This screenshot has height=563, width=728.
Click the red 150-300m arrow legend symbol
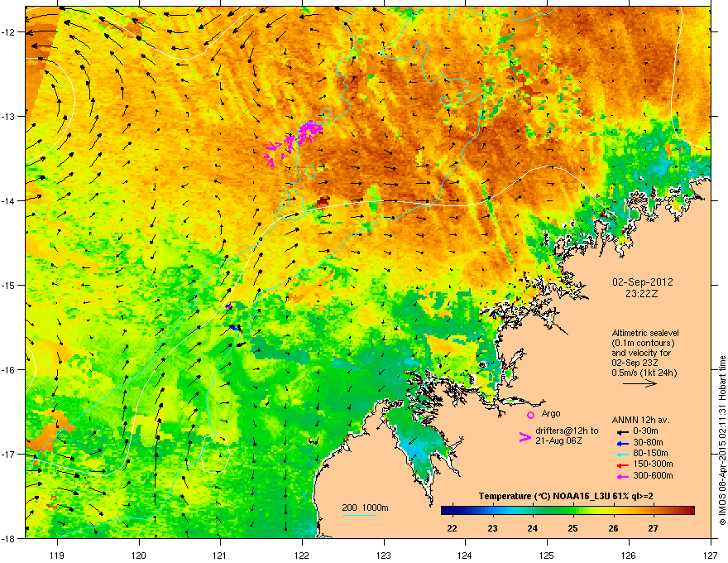point(622,464)
